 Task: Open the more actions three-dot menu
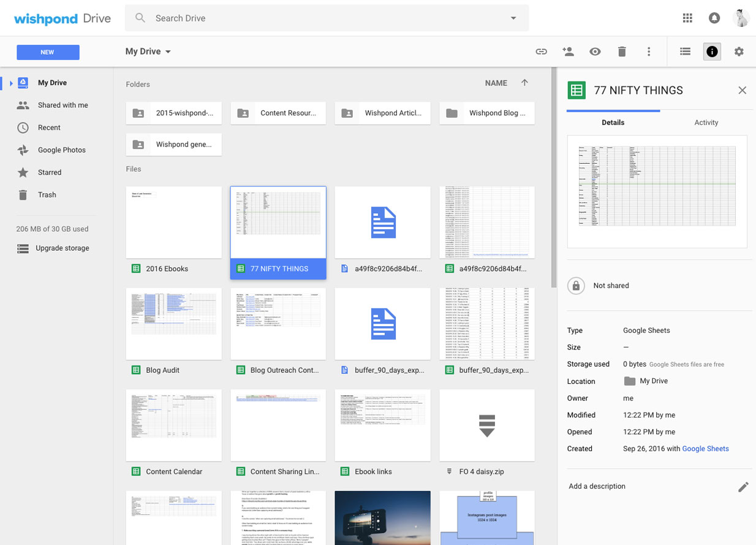[x=649, y=52]
